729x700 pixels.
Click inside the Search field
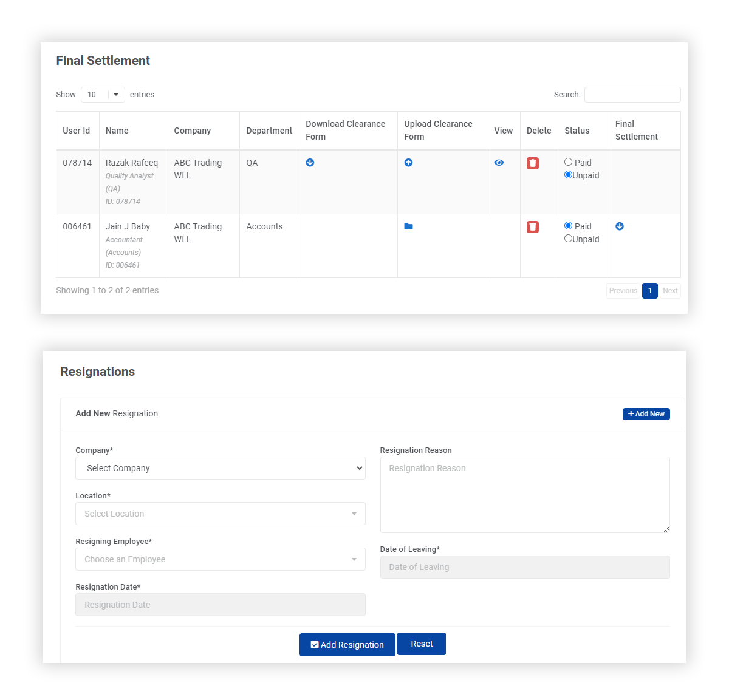click(x=632, y=95)
